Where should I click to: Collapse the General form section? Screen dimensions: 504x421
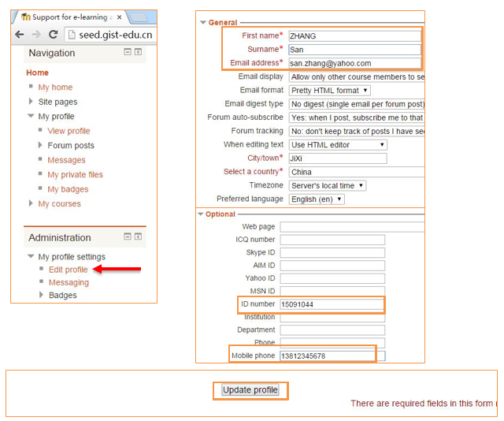(x=203, y=23)
